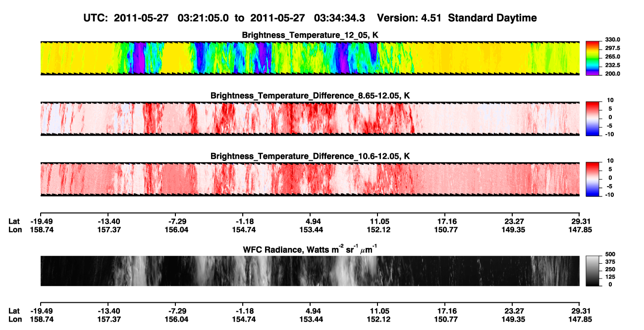Click 'Lat' label on axis above WFC panel
Screen dimensions: 644x330
[14, 221]
